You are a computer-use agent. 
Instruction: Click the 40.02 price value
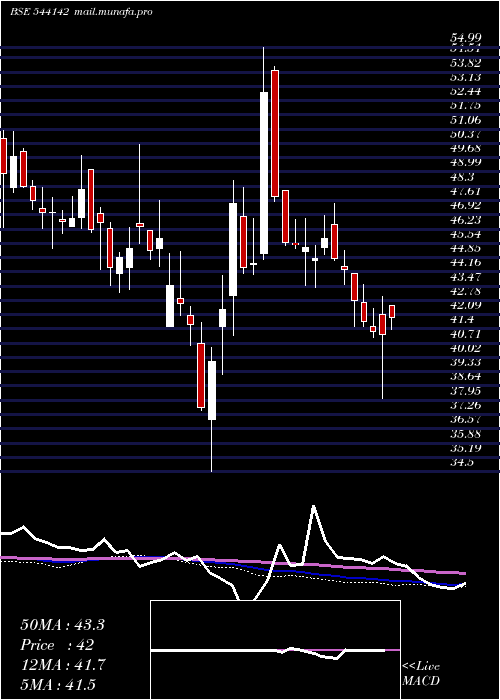(465, 348)
